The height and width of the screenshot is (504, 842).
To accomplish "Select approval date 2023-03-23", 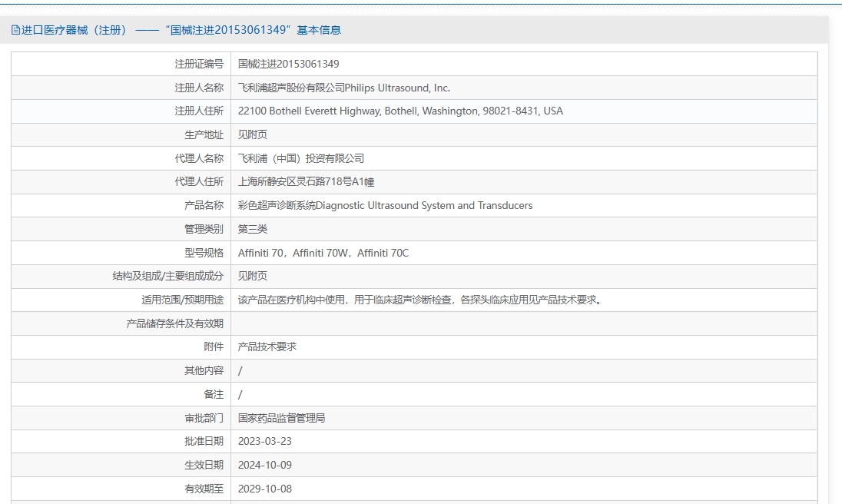I will 265,441.
